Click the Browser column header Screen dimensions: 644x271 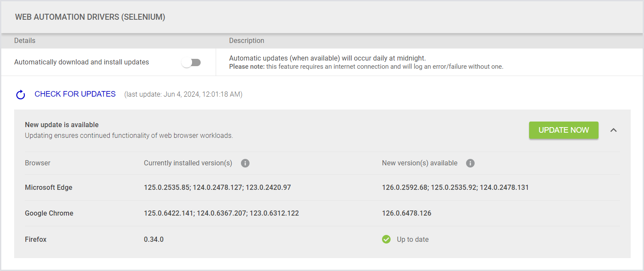38,163
